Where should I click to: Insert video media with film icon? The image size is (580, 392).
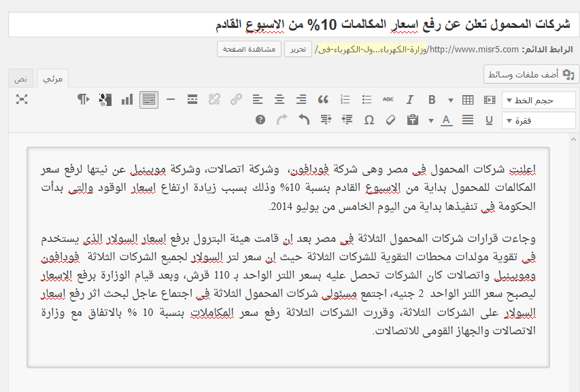tap(490, 100)
